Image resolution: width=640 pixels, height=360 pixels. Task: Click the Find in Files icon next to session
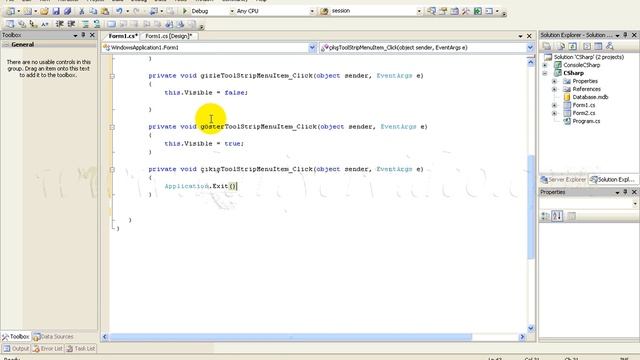coord(324,11)
